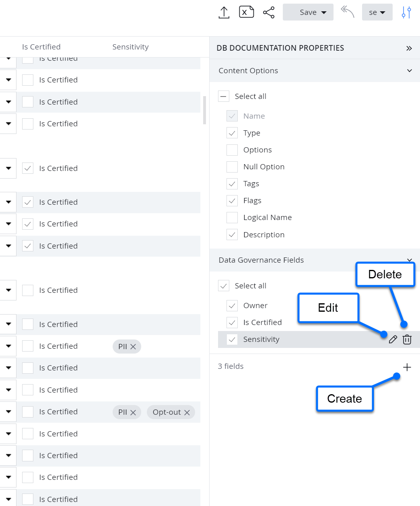This screenshot has height=506, width=420.
Task: Select the Sensitivity column header
Action: (130, 47)
